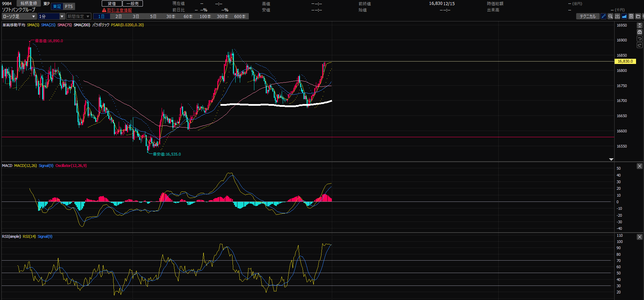
Task: Click the redo arrow icon
Action: [640, 45]
